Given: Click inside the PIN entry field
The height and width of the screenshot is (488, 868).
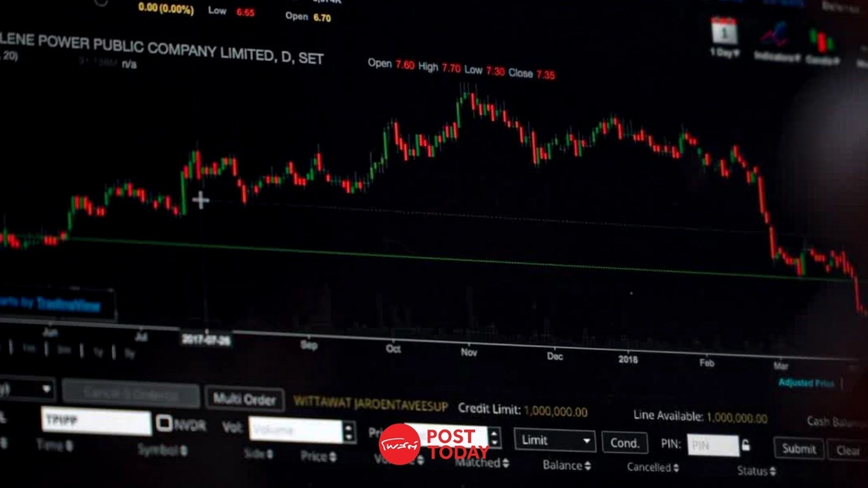Looking at the screenshot, I should pos(713,446).
